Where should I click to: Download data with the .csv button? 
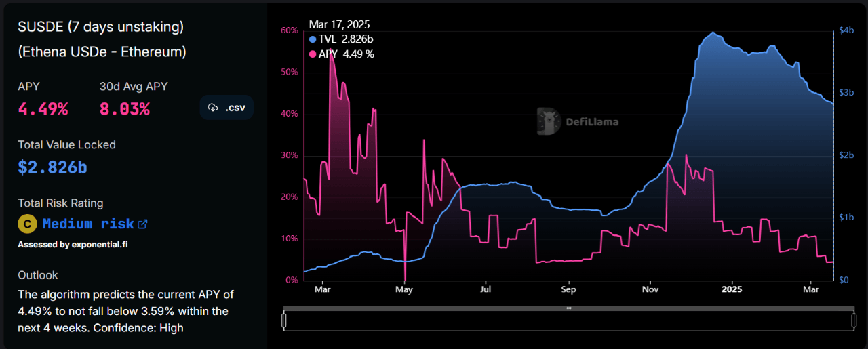(226, 108)
